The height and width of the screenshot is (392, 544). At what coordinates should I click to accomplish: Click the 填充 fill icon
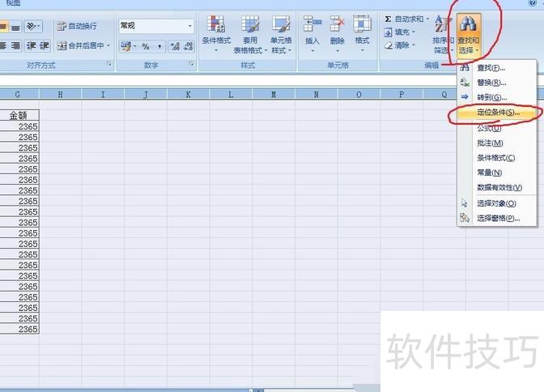[389, 32]
